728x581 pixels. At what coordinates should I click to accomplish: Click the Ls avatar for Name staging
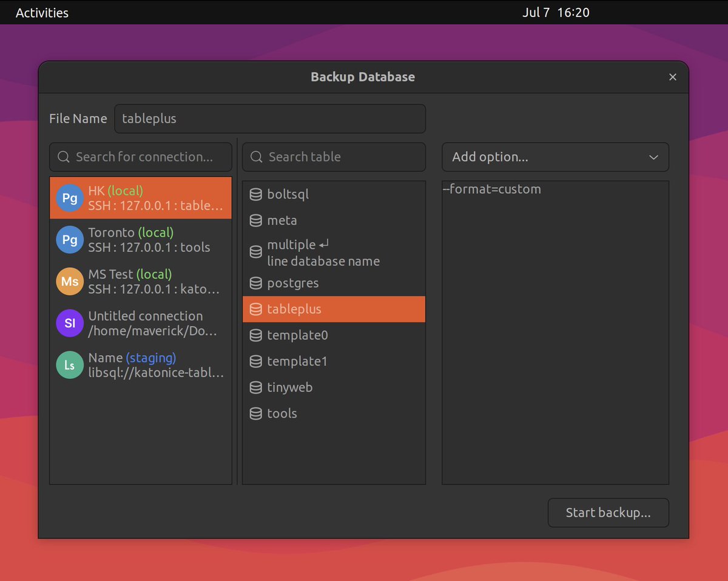tap(70, 365)
